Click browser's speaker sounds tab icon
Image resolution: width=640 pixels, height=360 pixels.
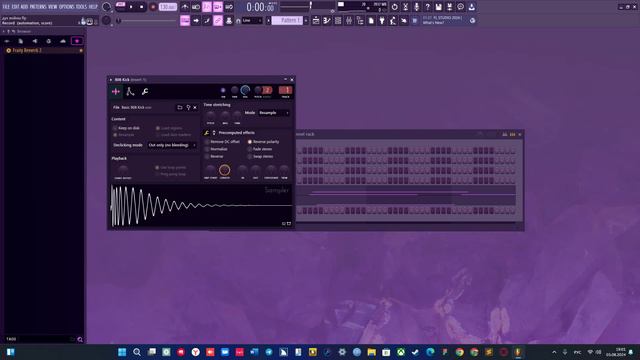pos(35,41)
